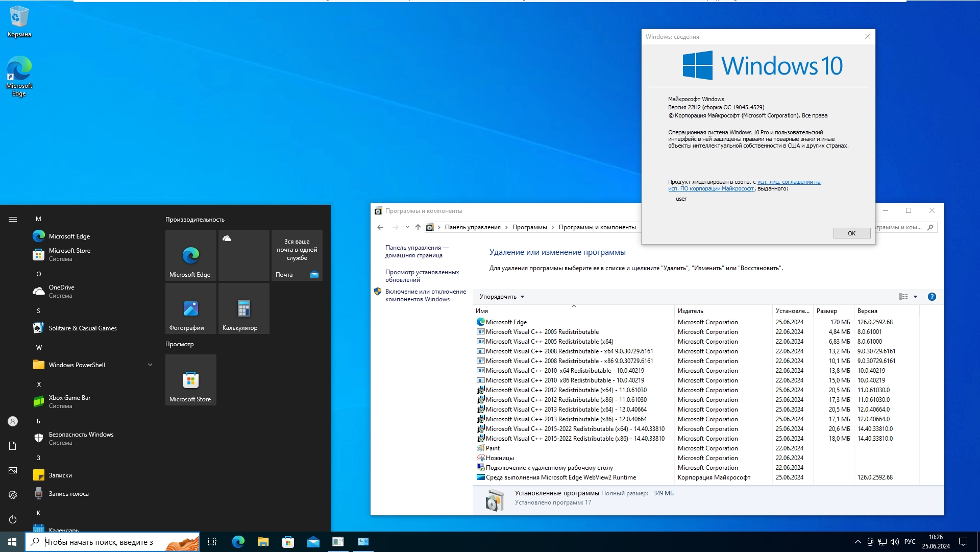The width and height of the screenshot is (980, 552).
Task: Open the Photos (Фотографии) tile
Action: [190, 308]
